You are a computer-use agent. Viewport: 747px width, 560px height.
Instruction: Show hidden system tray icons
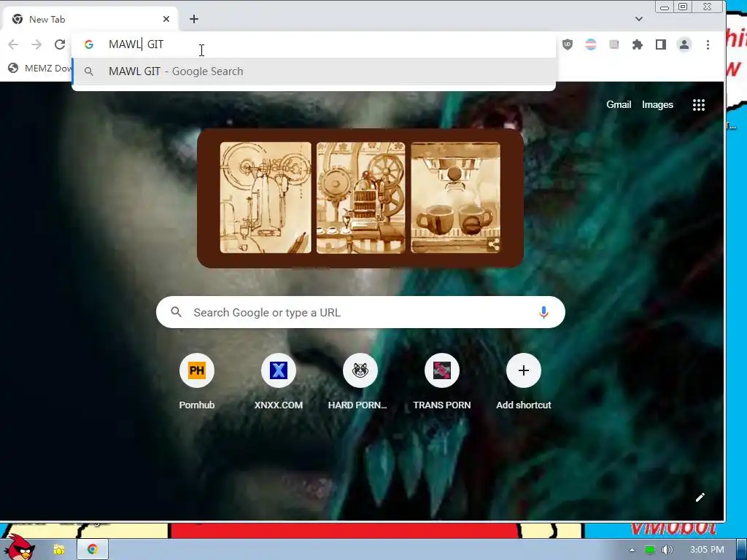point(632,550)
